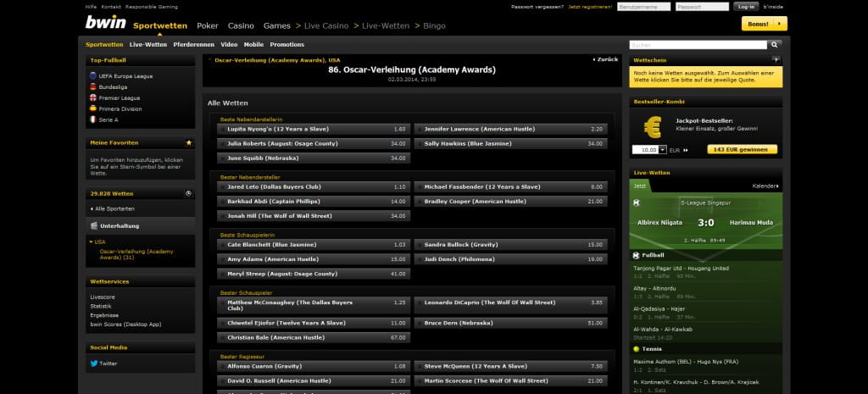The width and height of the screenshot is (868, 394).
Task: Open bwin Scores (Desktop App) link
Action: point(125,325)
